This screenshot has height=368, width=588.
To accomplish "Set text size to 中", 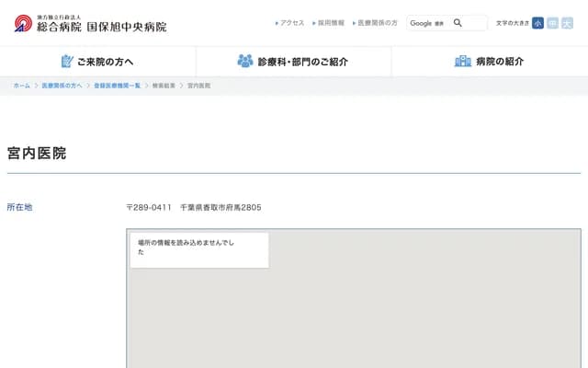I will pos(552,23).
